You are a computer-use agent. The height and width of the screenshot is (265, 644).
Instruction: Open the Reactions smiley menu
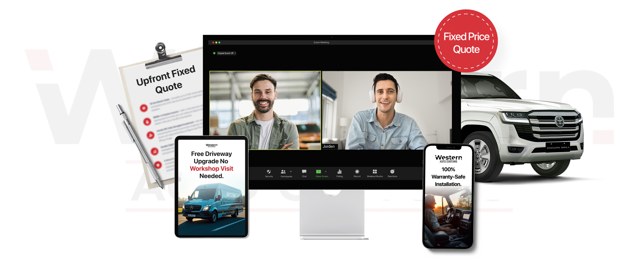(392, 172)
